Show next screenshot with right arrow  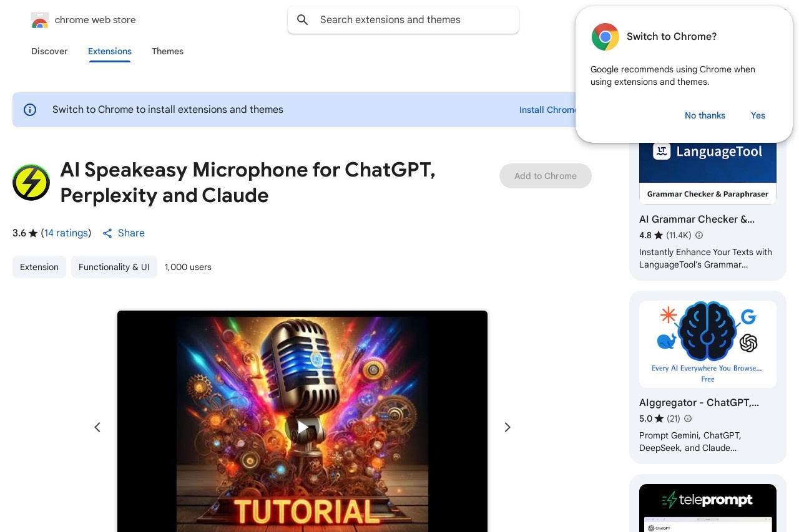(507, 427)
